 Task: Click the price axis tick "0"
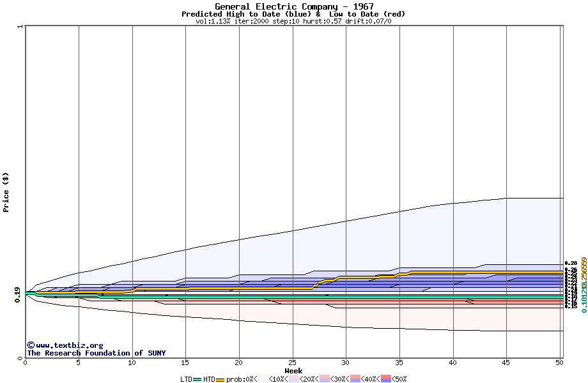tap(20, 358)
